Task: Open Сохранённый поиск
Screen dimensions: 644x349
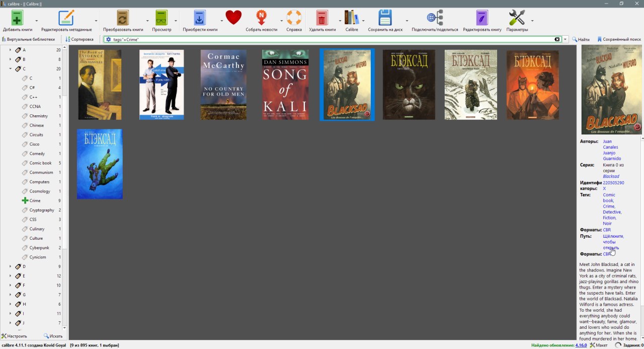Action: [x=619, y=39]
